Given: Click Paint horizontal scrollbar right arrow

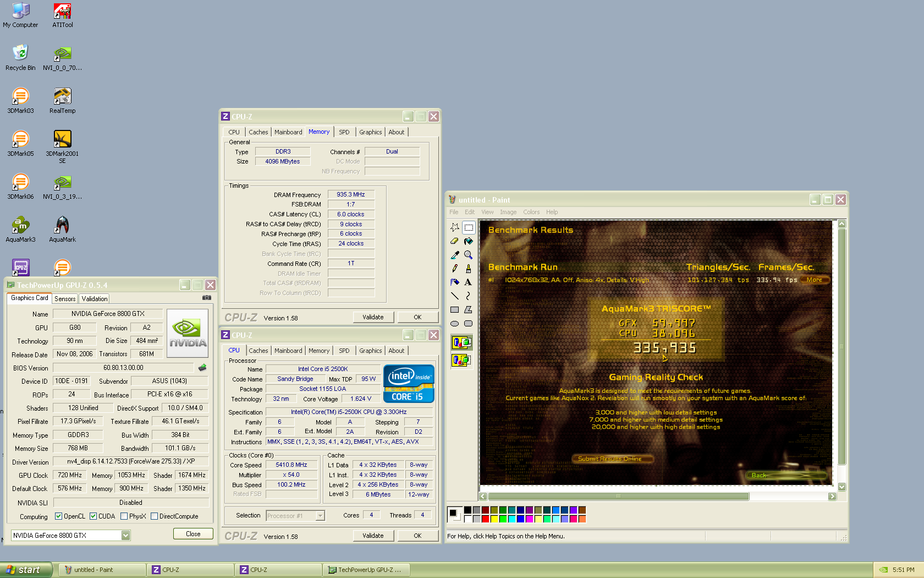Looking at the screenshot, I should click(x=832, y=497).
